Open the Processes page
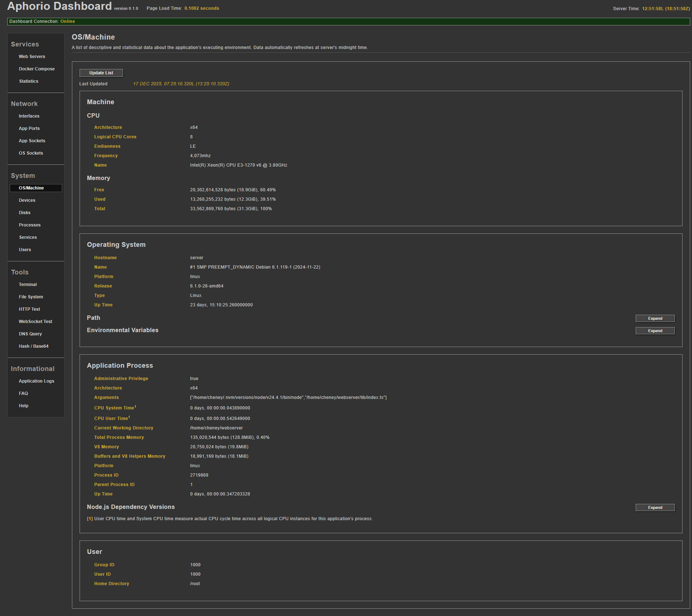Viewport: 692px width, 616px height. tap(30, 225)
